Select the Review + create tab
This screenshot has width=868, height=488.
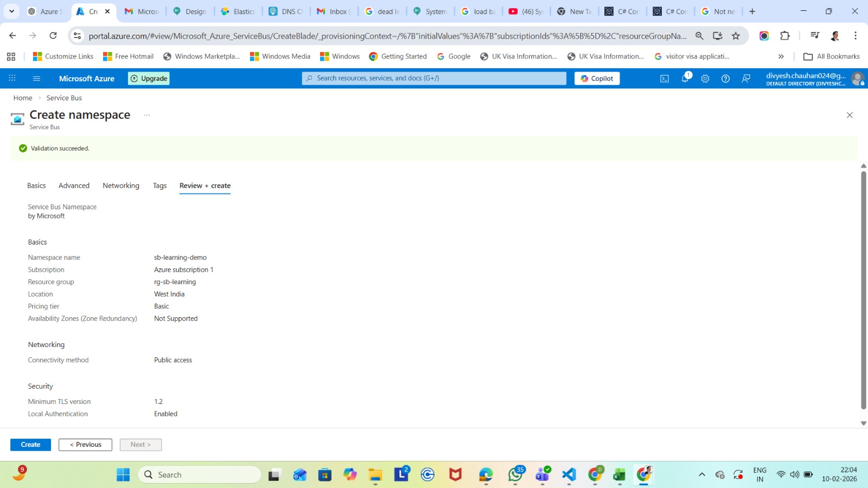coord(205,185)
